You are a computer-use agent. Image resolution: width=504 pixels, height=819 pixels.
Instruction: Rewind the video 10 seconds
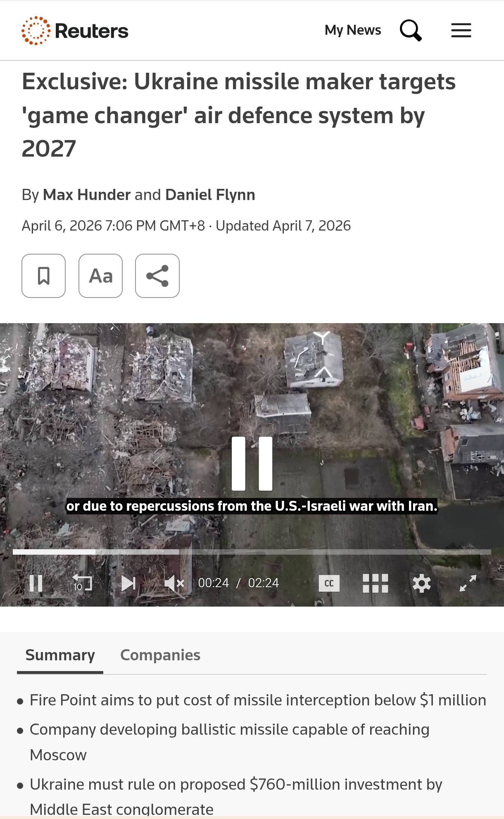click(82, 583)
